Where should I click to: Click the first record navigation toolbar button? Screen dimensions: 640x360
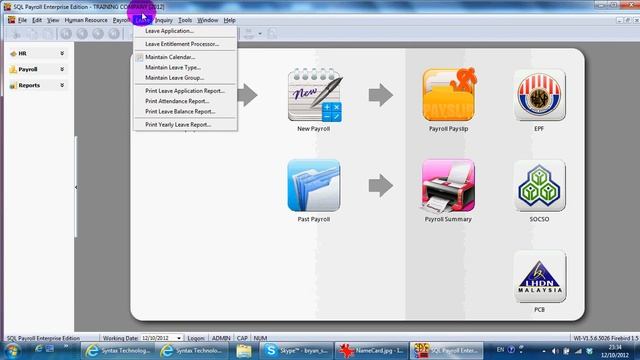pyautogui.click(x=66, y=33)
